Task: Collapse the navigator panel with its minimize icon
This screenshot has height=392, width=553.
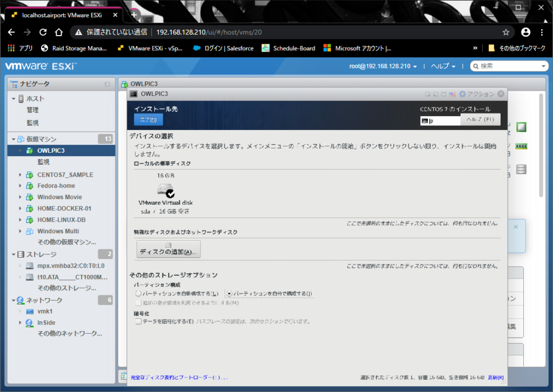Action: pos(107,84)
